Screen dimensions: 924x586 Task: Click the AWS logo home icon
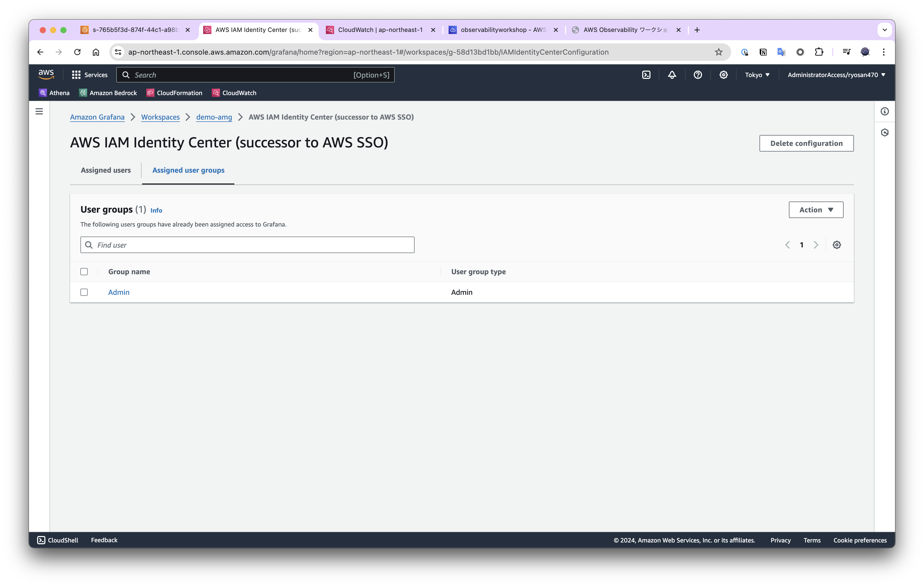(x=46, y=74)
